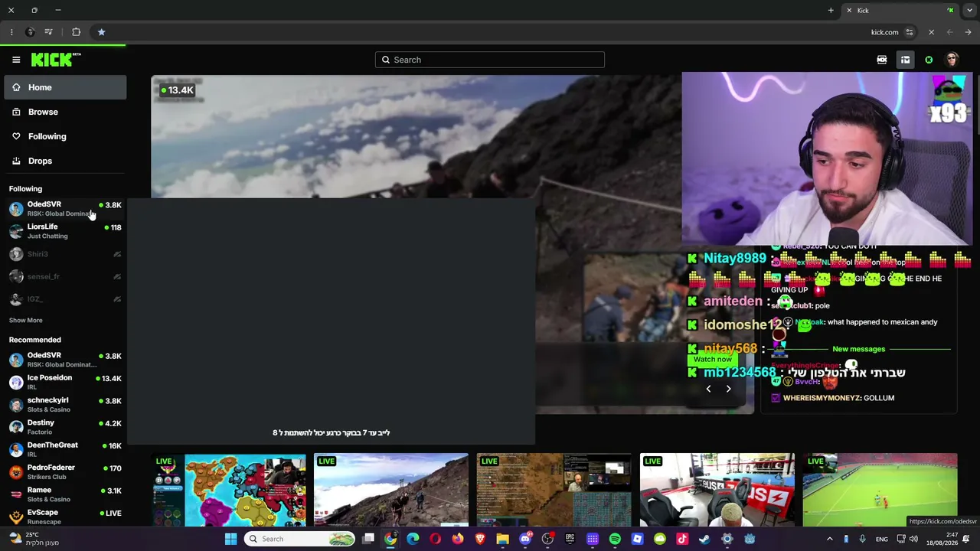Open the browser extensions puzzle icon
Viewport: 980px width, 551px height.
coord(76,32)
